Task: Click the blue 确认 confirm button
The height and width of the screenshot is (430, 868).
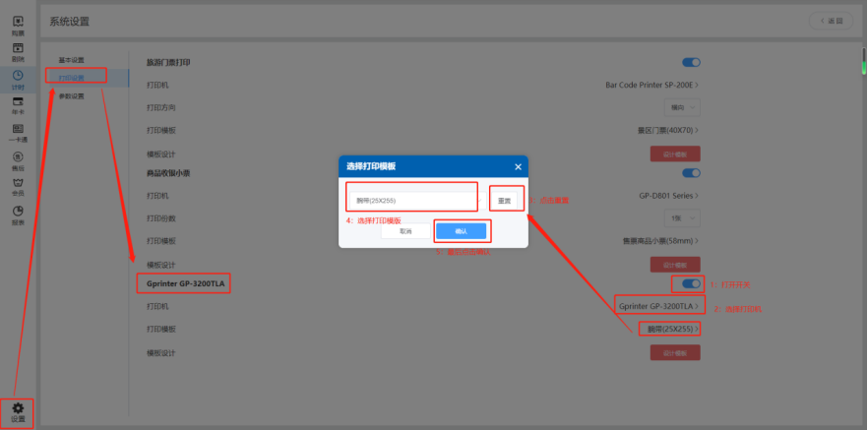Action: [461, 231]
